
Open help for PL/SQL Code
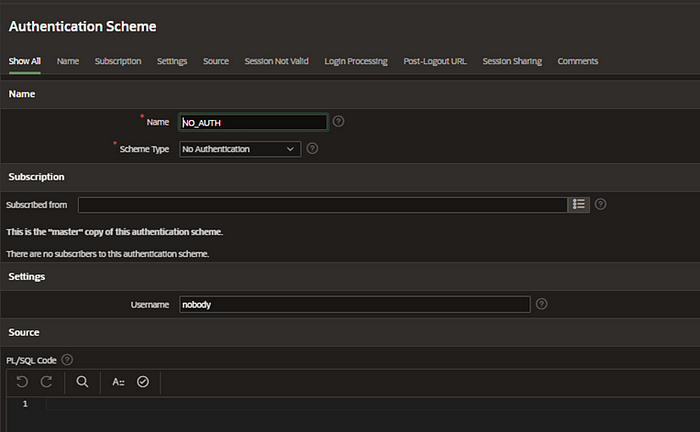67,360
